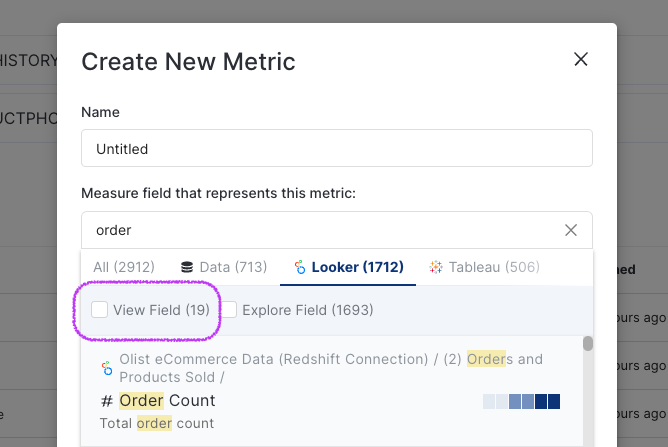Tick the Explore Field (1693) checkbox

(x=229, y=310)
